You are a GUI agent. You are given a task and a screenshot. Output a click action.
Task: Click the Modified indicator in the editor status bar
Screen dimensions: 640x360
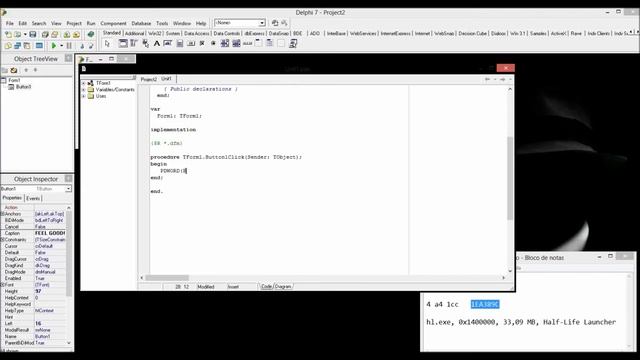pos(206,287)
